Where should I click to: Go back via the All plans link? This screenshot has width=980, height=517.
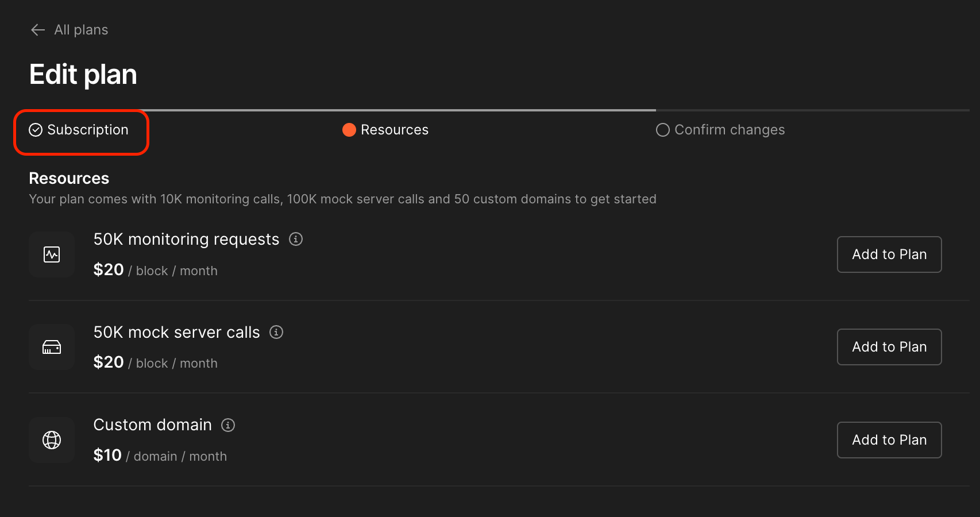click(x=80, y=29)
